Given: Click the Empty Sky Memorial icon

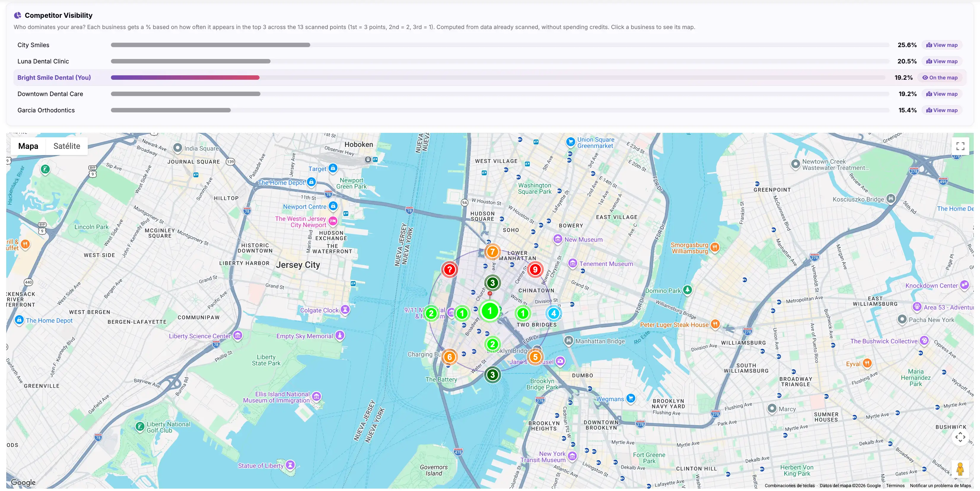Looking at the screenshot, I should click(x=340, y=335).
